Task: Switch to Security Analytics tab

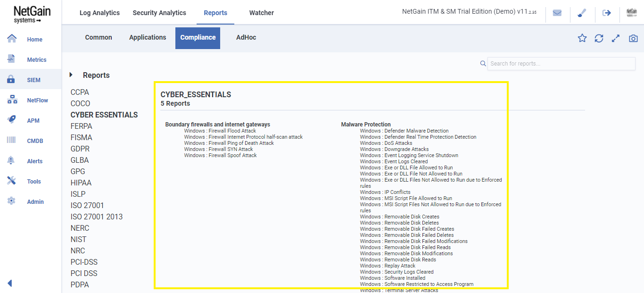Action: [x=159, y=13]
